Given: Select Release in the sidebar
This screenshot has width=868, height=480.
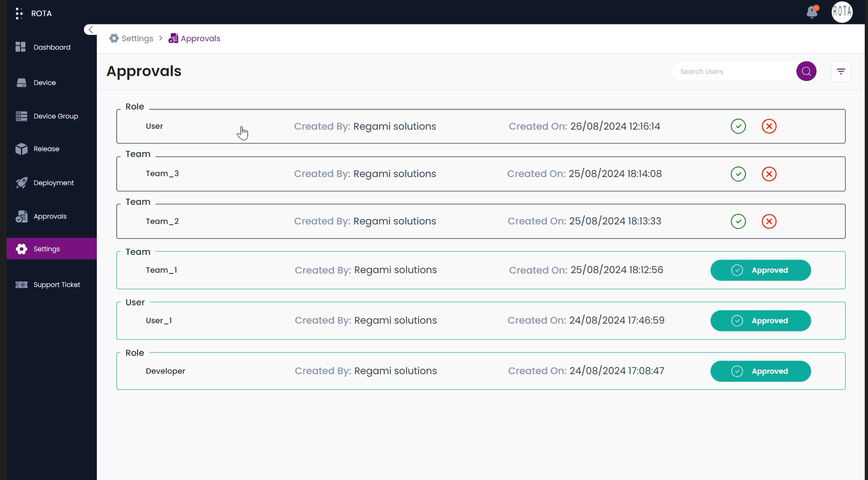Looking at the screenshot, I should click(x=47, y=149).
